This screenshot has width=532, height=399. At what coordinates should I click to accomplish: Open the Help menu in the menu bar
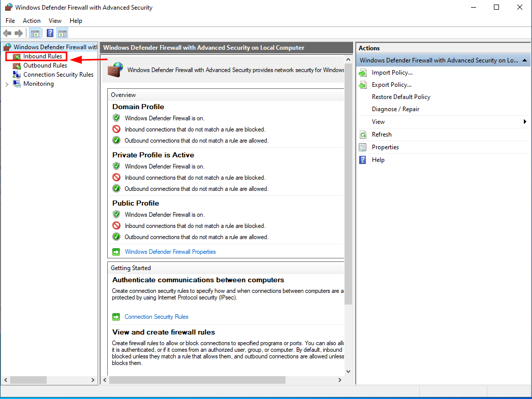point(76,21)
